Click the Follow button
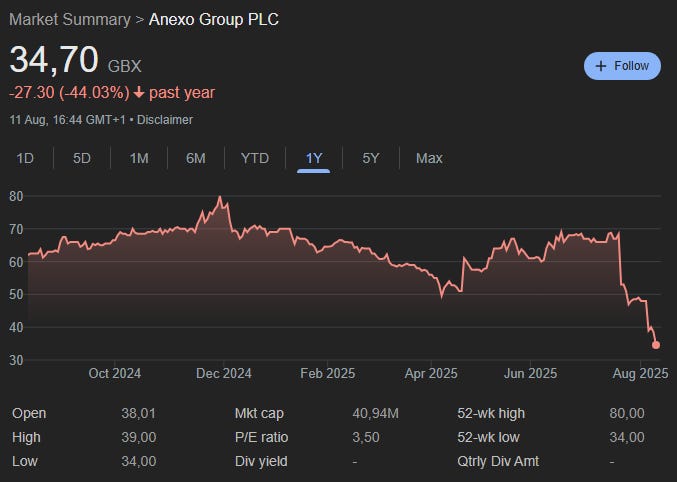The height and width of the screenshot is (482, 677). pos(622,66)
